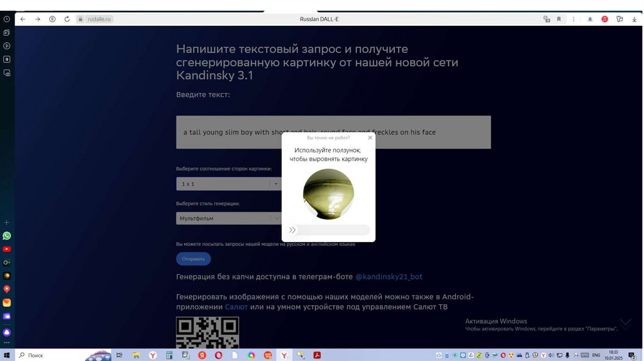This screenshot has width=644, height=361.
Task: Click the captcha slider double-arrow handle
Action: pos(292,230)
